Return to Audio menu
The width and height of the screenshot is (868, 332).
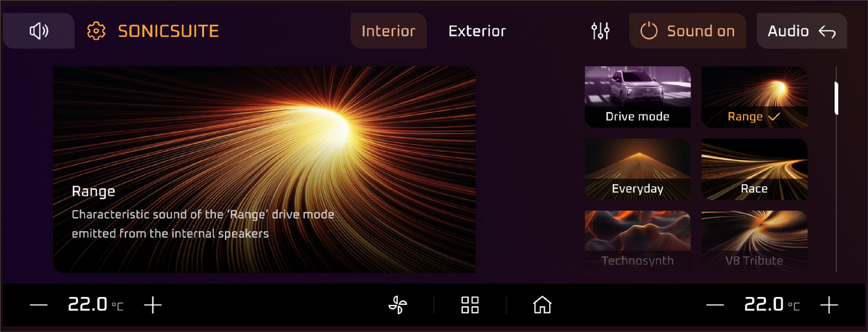click(x=802, y=31)
